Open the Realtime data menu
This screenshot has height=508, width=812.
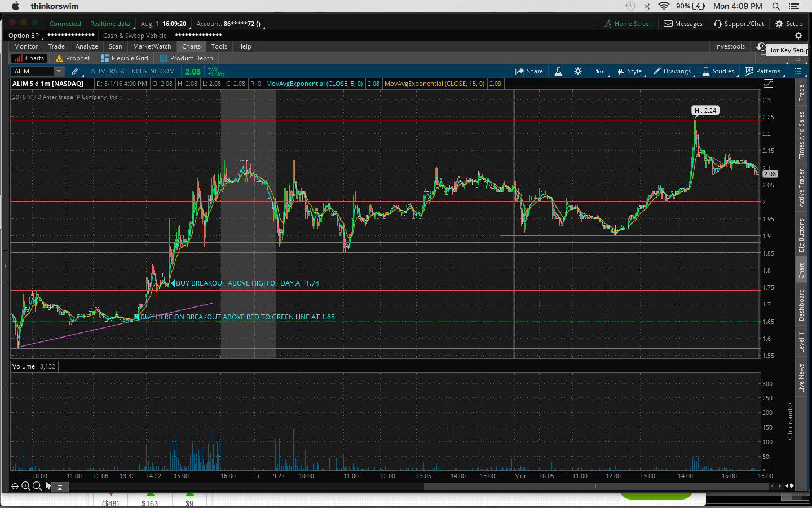[x=111, y=24]
